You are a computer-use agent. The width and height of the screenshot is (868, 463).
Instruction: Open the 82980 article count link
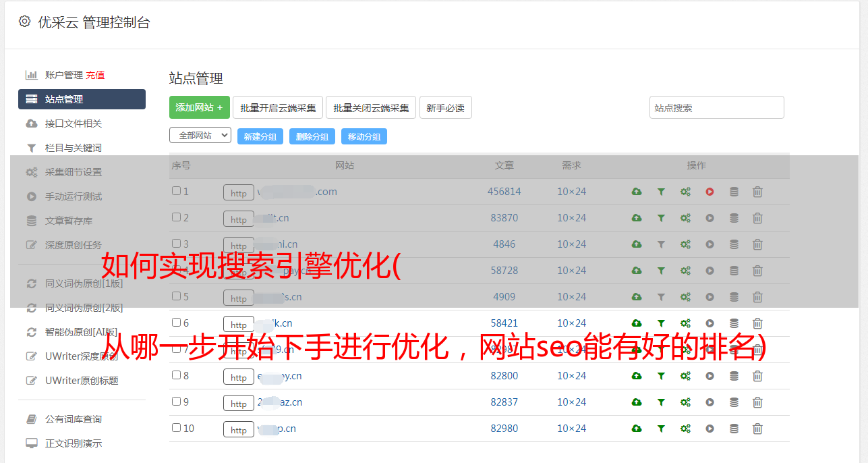click(504, 429)
